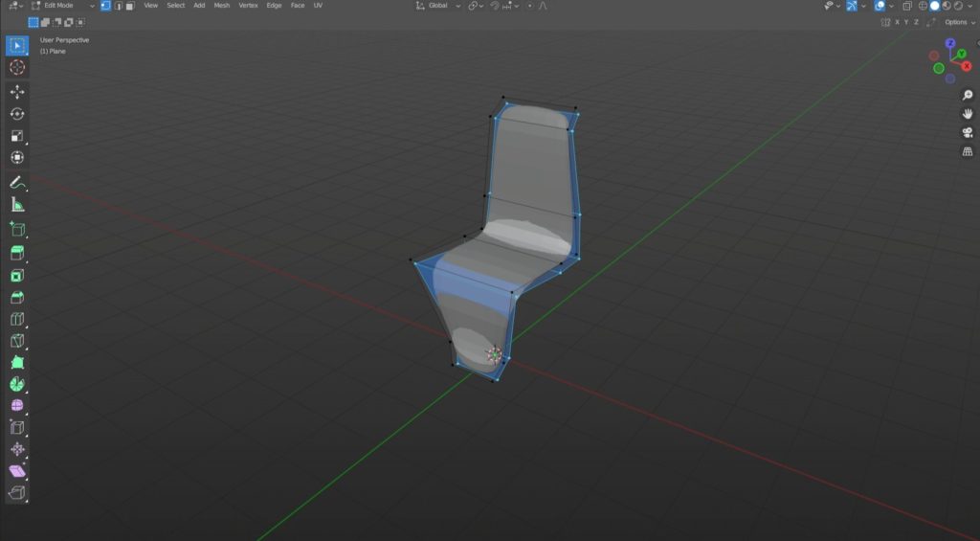Expand the Options dropdown
The width and height of the screenshot is (980, 541).
click(x=959, y=22)
